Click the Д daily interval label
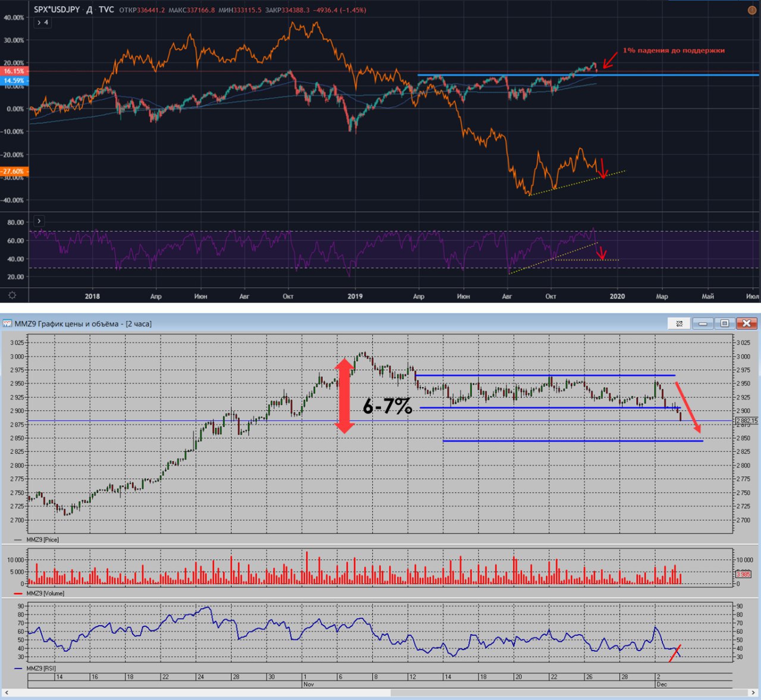The width and height of the screenshot is (761, 700). pos(89,10)
